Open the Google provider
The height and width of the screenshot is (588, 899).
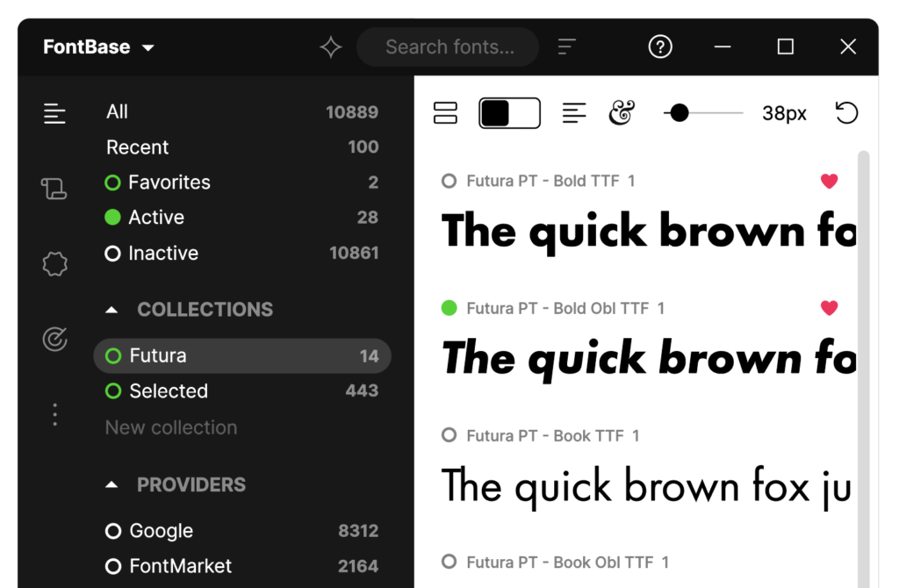click(x=242, y=531)
